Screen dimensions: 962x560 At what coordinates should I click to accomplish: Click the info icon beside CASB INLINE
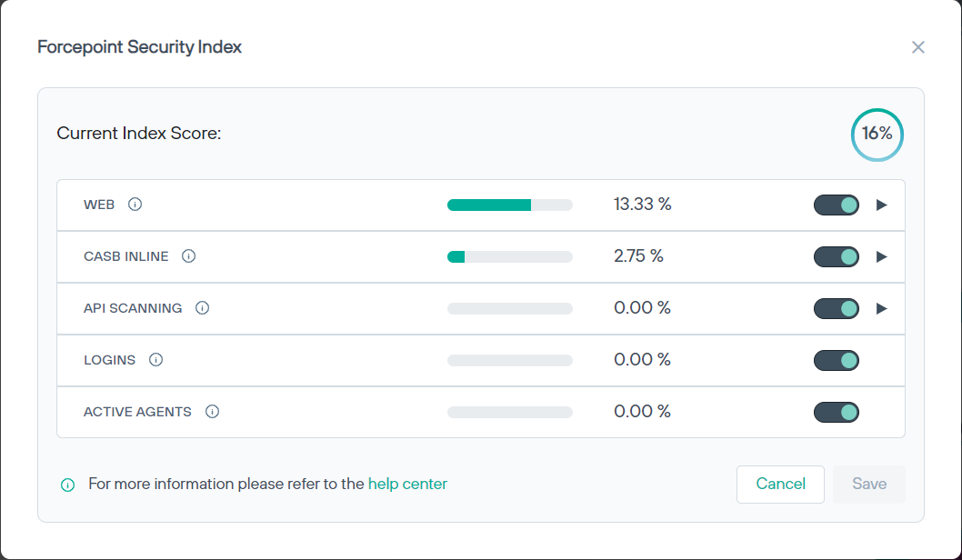click(x=189, y=256)
